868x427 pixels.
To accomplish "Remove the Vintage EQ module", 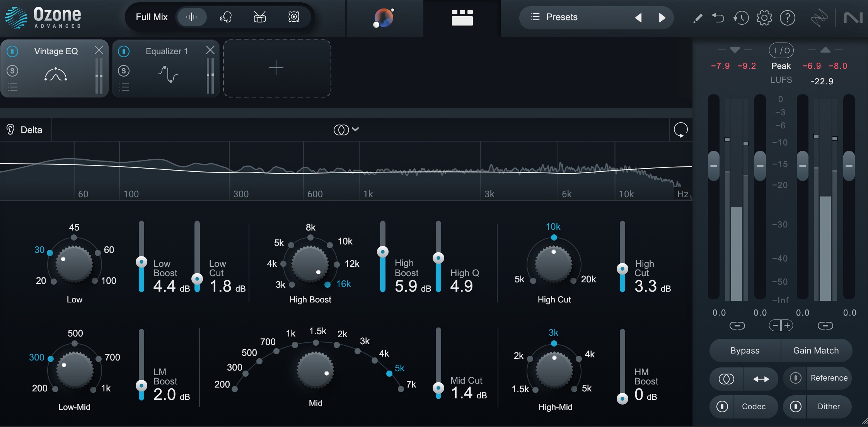I will click(99, 50).
